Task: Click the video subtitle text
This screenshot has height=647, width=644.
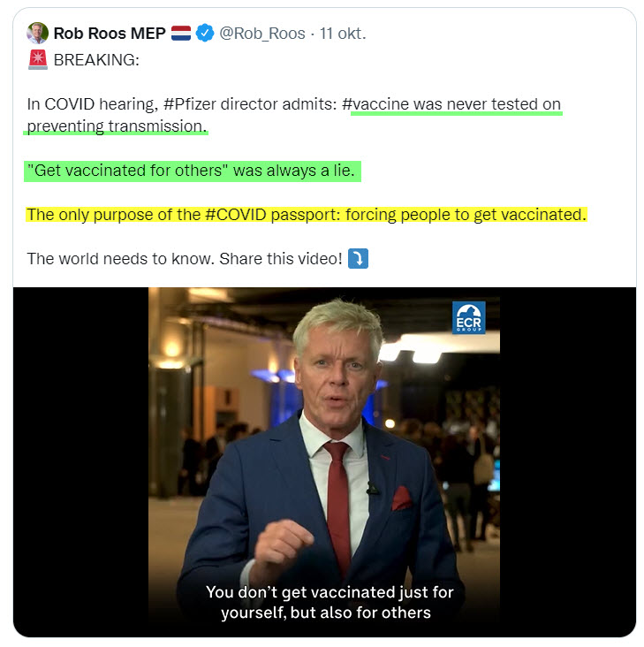Action: (x=329, y=603)
